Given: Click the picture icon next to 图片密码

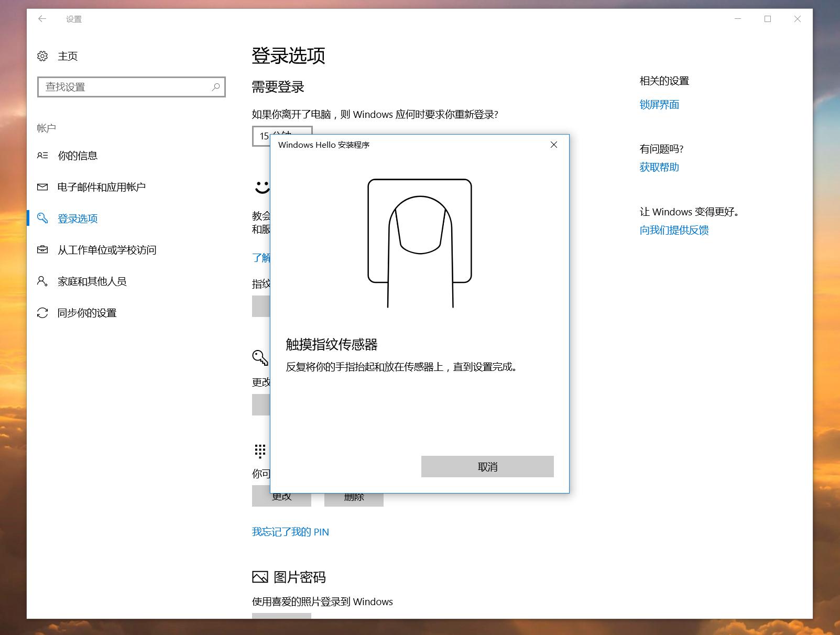Looking at the screenshot, I should (x=259, y=577).
